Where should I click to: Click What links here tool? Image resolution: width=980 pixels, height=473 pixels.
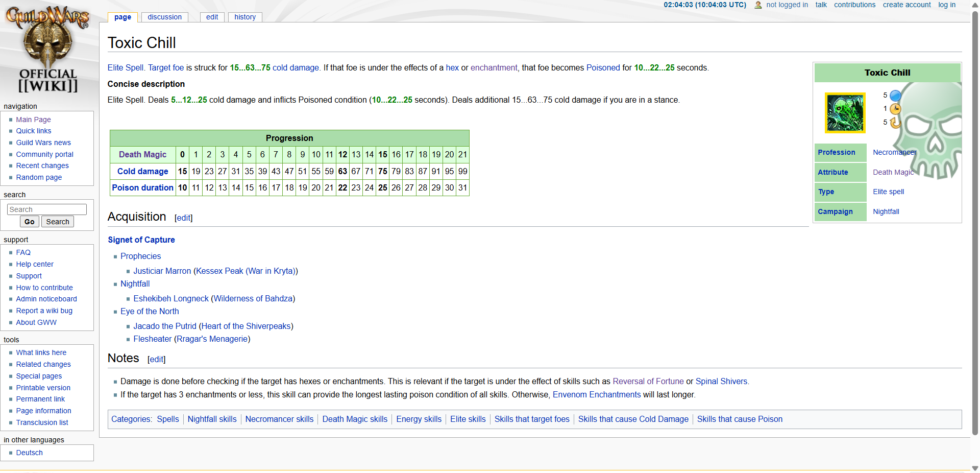click(41, 352)
